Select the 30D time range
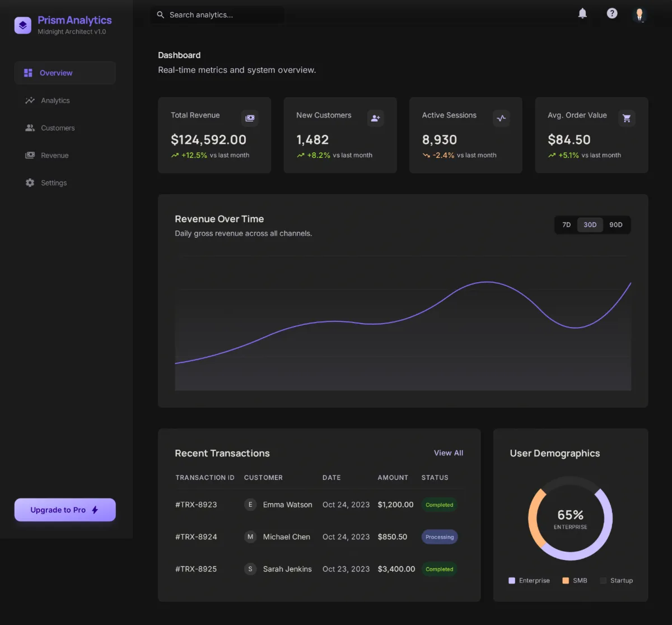 [590, 225]
